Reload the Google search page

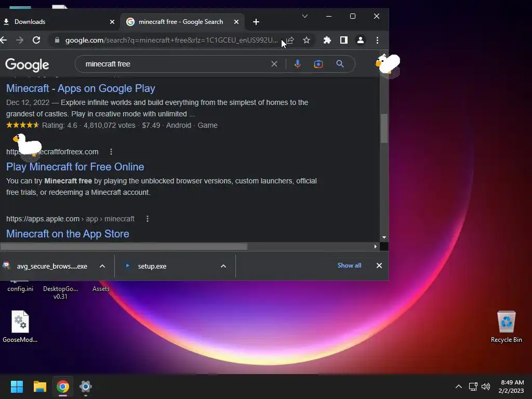tap(36, 40)
